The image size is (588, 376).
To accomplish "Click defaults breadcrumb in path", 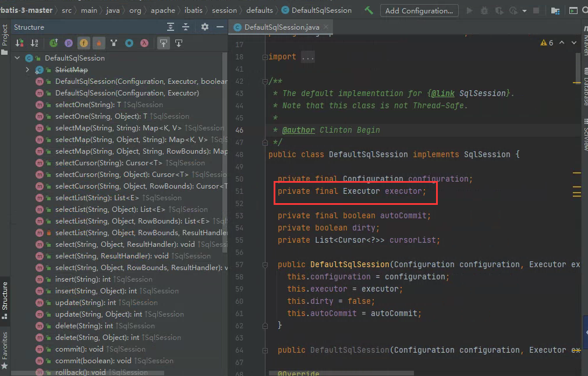I will coord(260,10).
